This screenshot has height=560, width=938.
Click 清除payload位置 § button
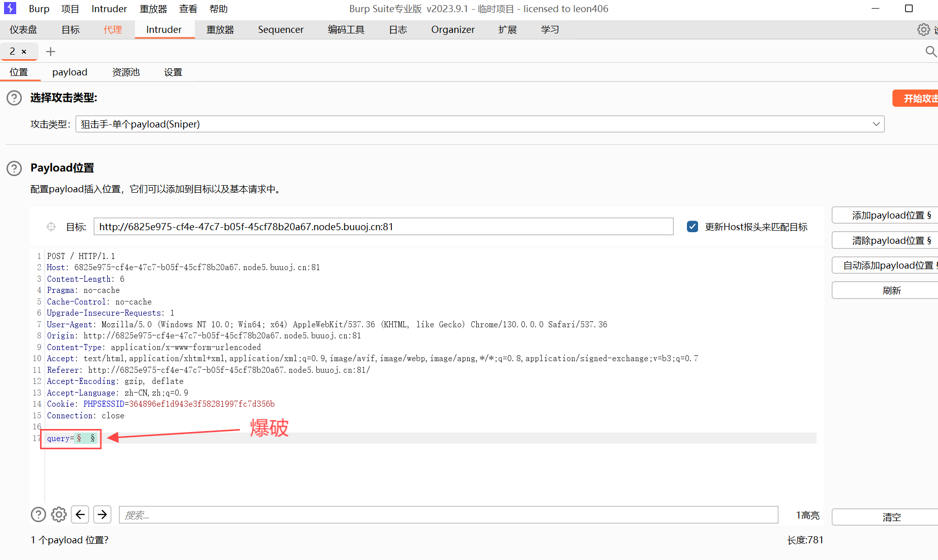coord(886,240)
